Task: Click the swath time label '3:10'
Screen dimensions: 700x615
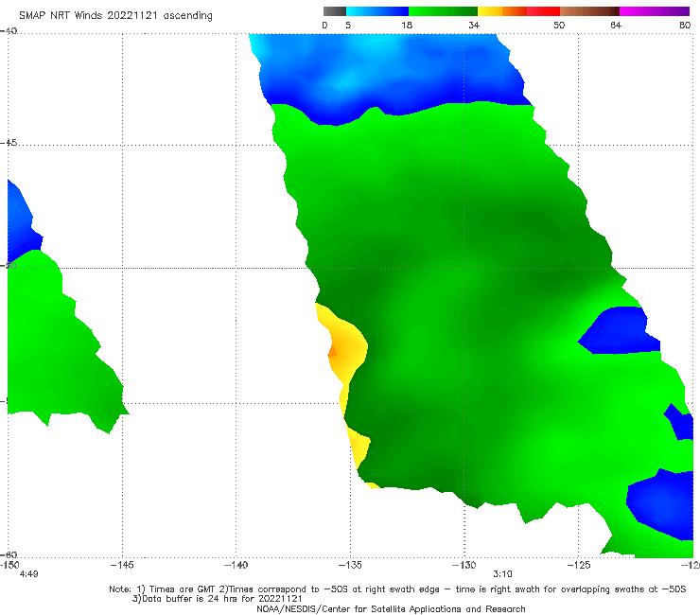Action: (x=502, y=574)
